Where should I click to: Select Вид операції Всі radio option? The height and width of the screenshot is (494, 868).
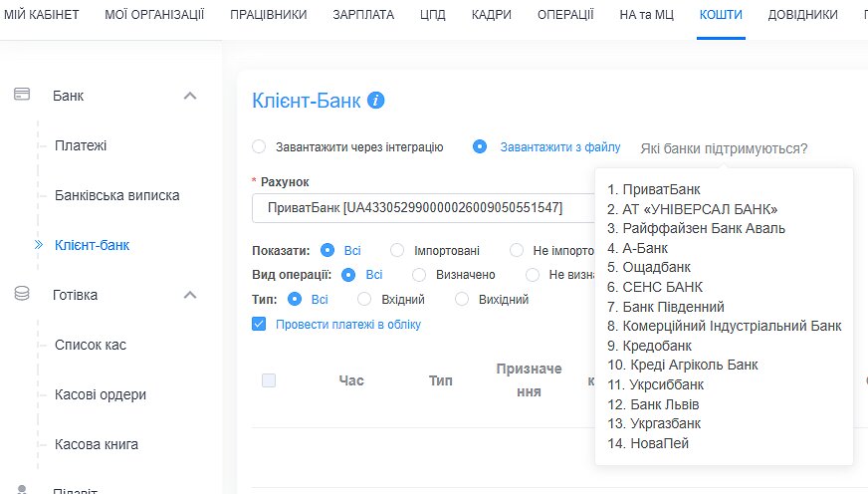coord(348,275)
